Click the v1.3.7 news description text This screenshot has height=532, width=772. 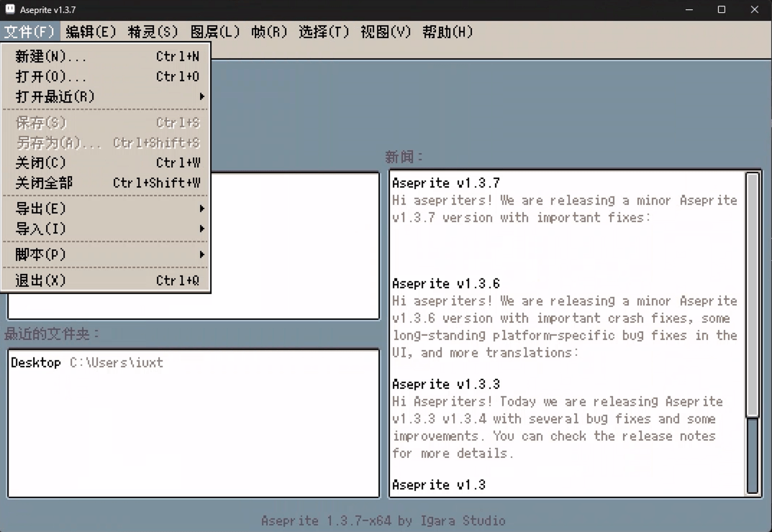(x=565, y=209)
